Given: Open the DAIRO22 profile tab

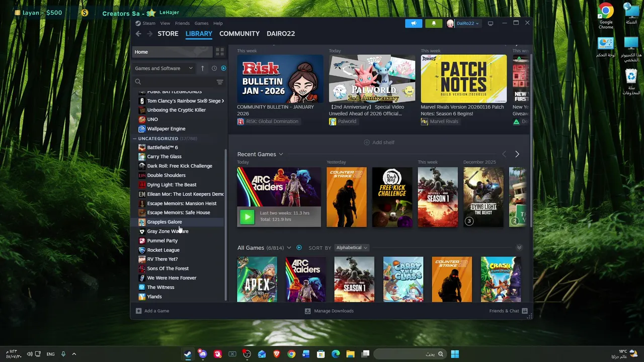Looking at the screenshot, I should (x=281, y=34).
